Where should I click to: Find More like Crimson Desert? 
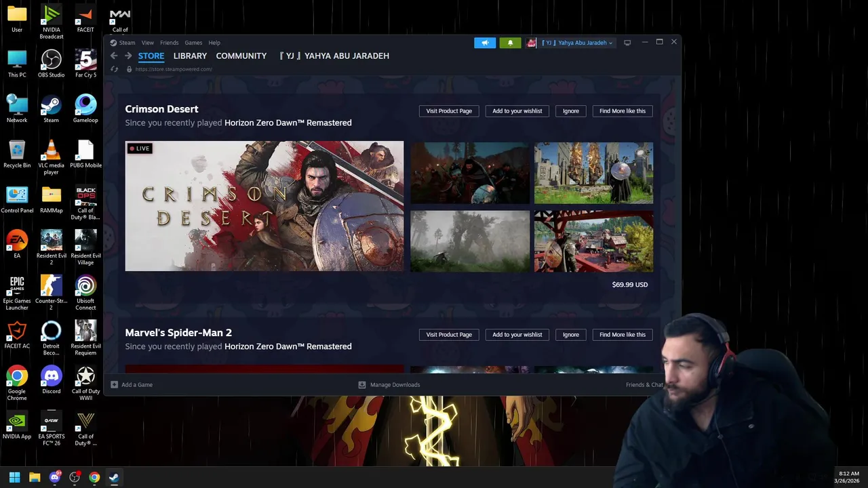coord(623,111)
